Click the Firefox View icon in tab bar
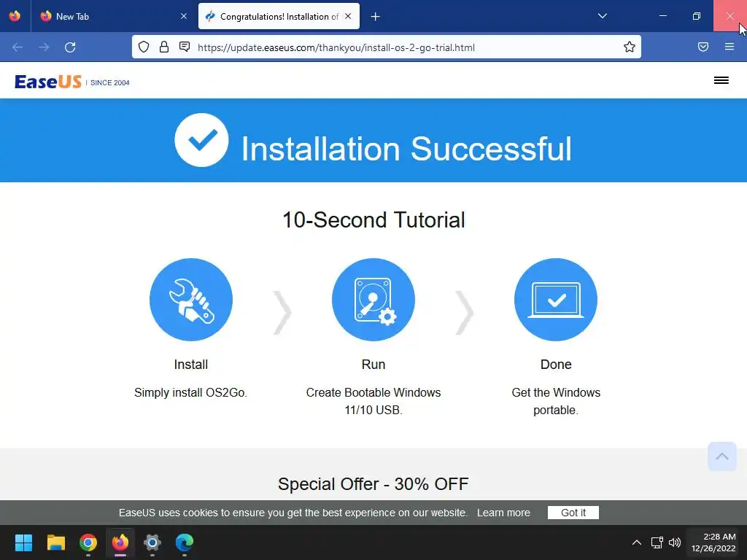 (15, 16)
